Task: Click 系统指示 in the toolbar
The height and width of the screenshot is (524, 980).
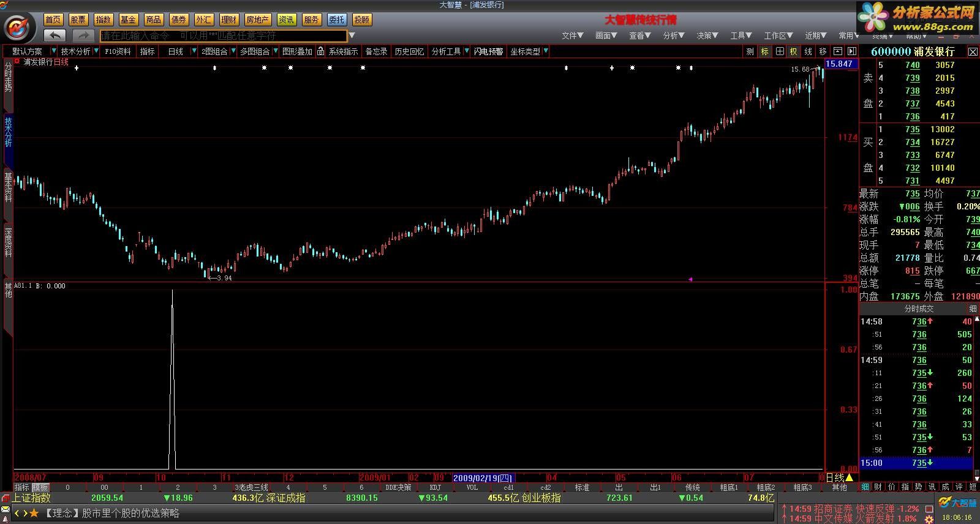Action: click(343, 51)
